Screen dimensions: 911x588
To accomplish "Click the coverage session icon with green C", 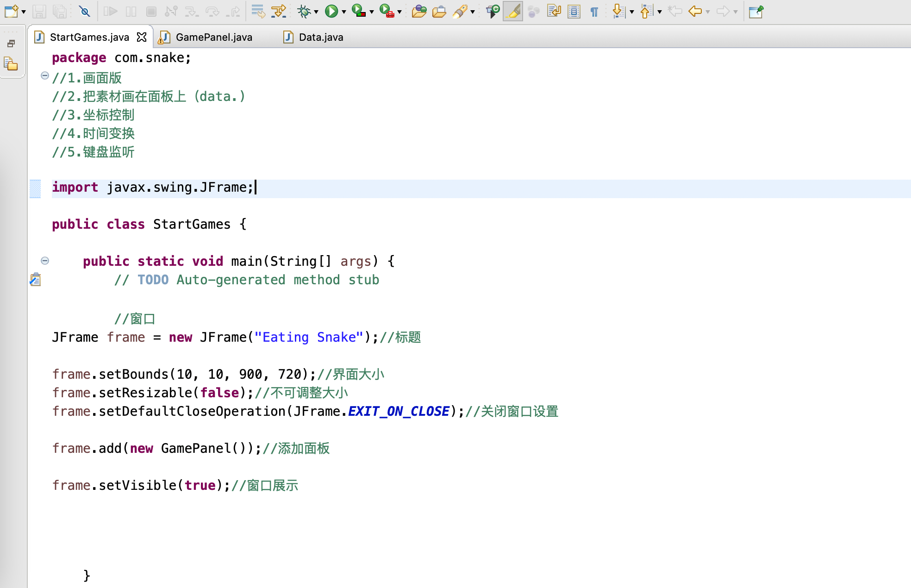I will point(493,11).
